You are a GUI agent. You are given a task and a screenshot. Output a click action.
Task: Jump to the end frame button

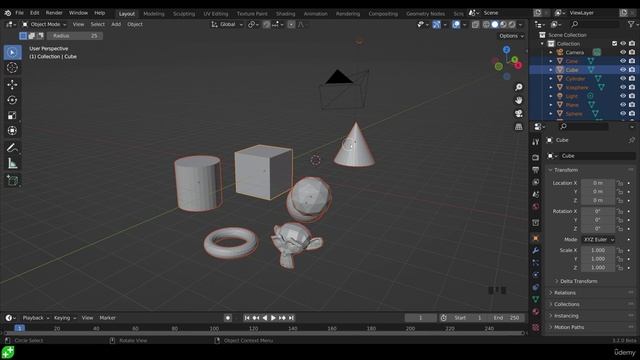click(x=291, y=318)
